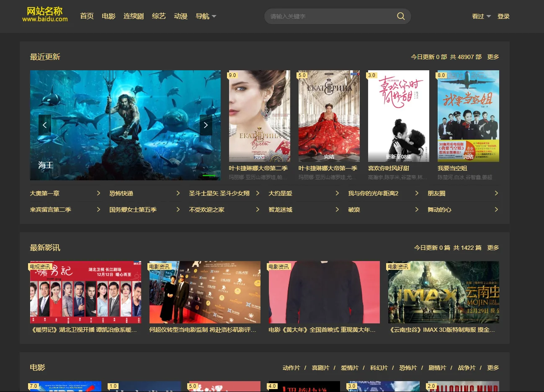Click arrow next to 大奥第一章
Viewport: 544px width, 392px height.
(98, 193)
